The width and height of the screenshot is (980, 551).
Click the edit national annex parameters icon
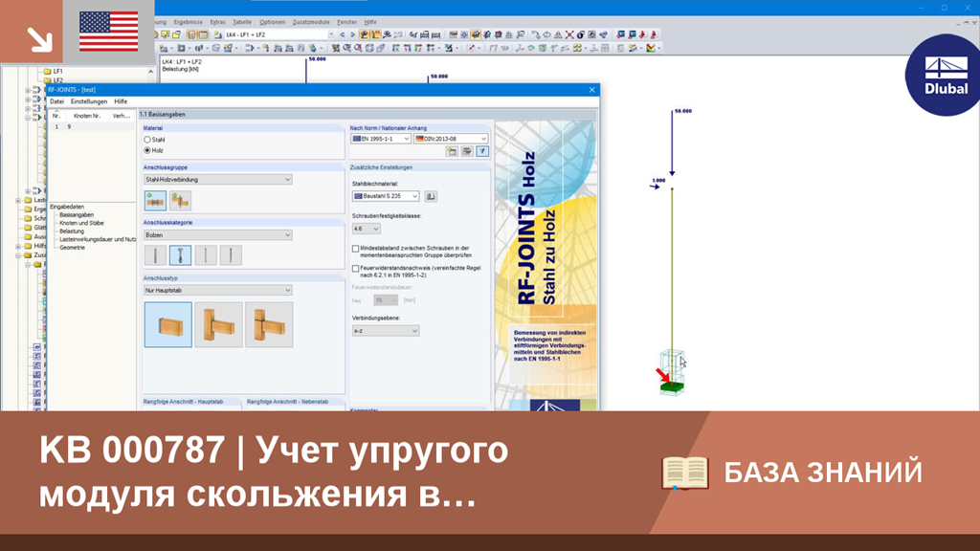[467, 152]
